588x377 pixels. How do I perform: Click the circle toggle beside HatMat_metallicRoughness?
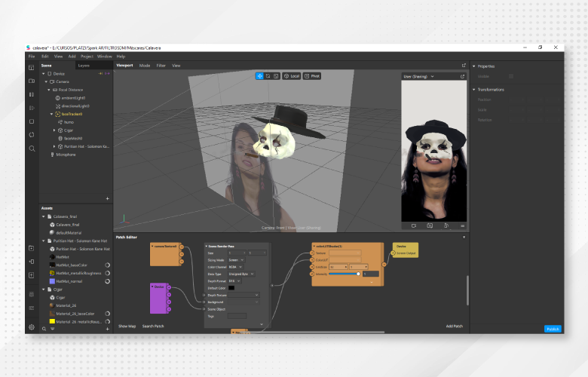[108, 273]
